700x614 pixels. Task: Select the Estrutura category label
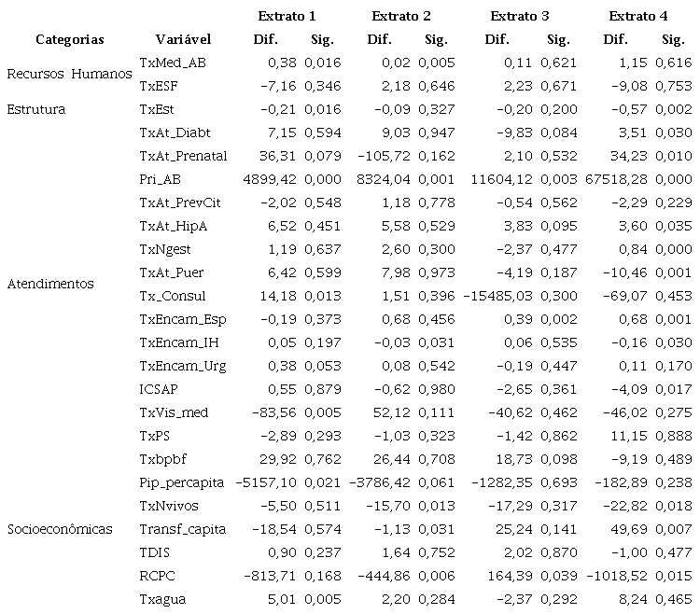pos(35,109)
